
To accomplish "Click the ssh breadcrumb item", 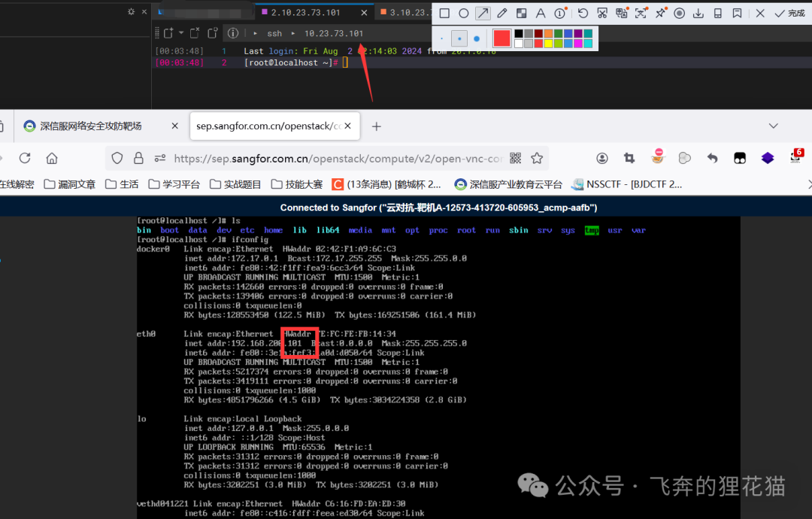I will [x=274, y=34].
